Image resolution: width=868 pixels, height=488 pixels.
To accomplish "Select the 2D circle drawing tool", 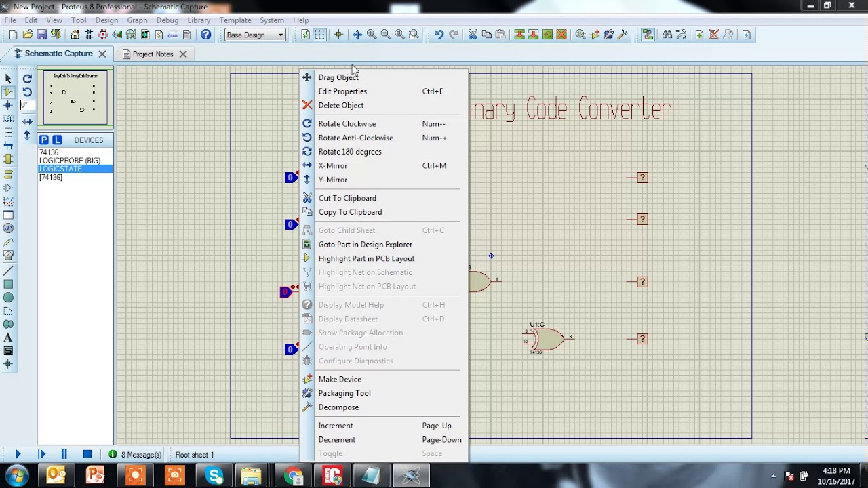I will (8, 298).
